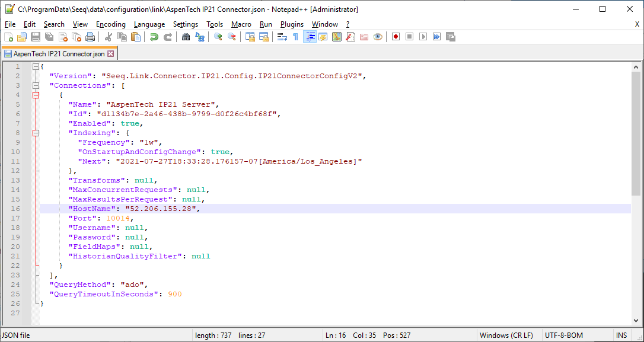This screenshot has height=342, width=644.
Task: Open the Tools menu
Action: [x=215, y=24]
